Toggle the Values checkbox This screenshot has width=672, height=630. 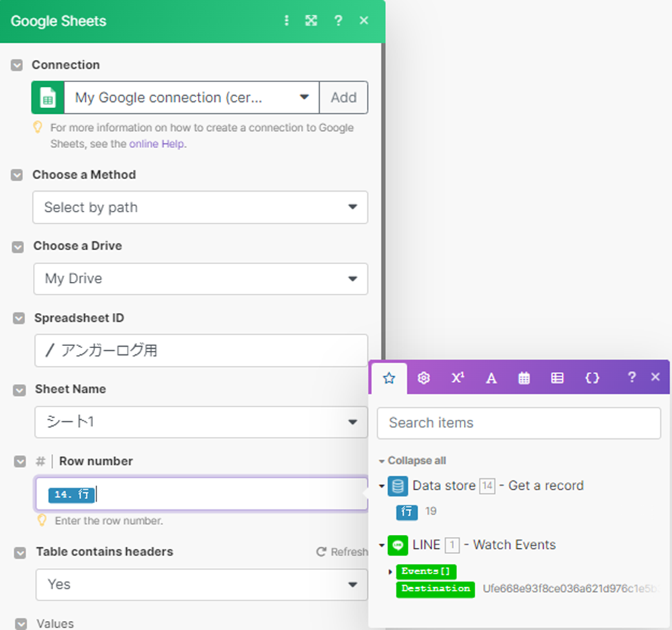click(21, 624)
